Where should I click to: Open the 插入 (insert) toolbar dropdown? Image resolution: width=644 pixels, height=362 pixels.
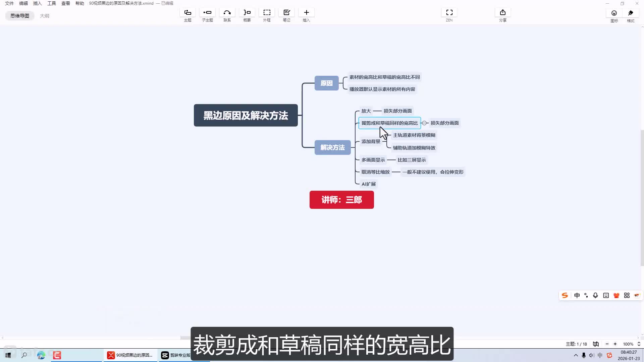click(x=306, y=13)
